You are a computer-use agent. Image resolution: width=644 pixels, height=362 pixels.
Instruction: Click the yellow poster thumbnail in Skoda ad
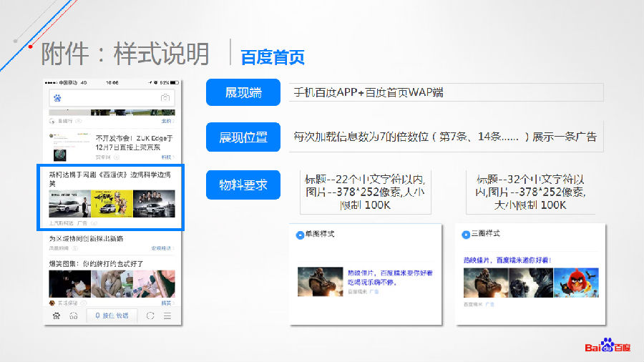112,204
